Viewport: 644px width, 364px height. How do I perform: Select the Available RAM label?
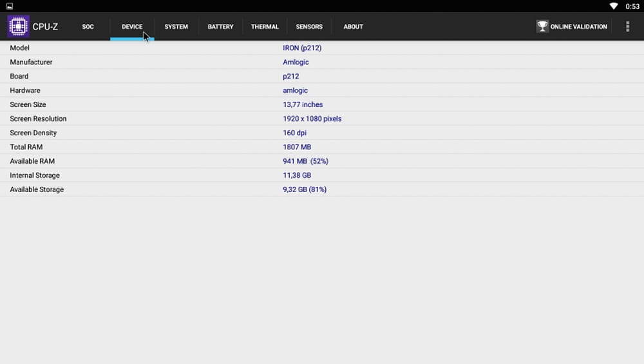(32, 161)
